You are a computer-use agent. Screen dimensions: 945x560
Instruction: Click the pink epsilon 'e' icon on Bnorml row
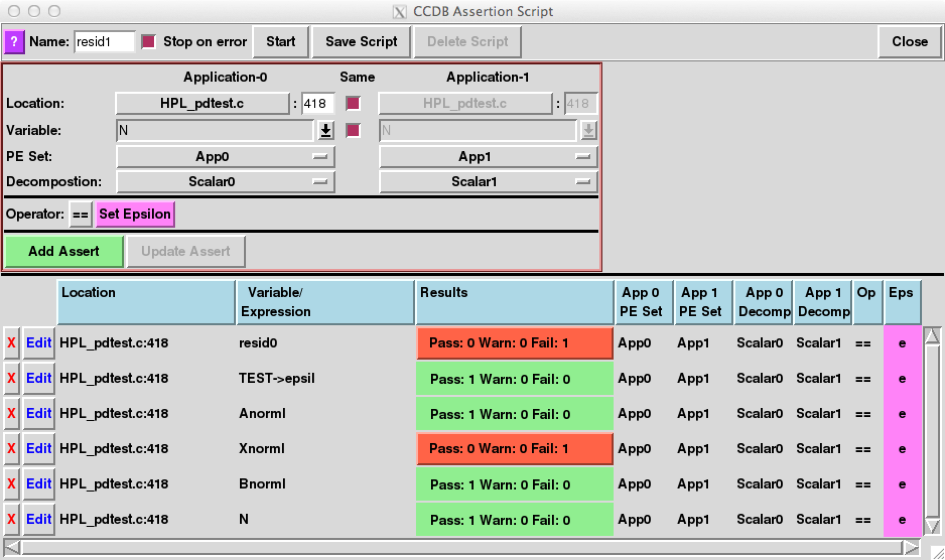(x=901, y=484)
